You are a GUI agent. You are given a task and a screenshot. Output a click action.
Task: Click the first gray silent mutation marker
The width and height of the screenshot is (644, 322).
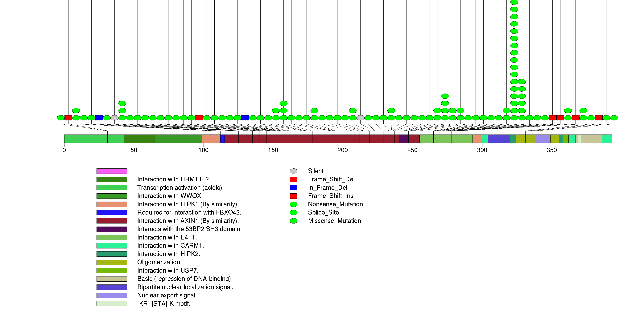(x=114, y=118)
